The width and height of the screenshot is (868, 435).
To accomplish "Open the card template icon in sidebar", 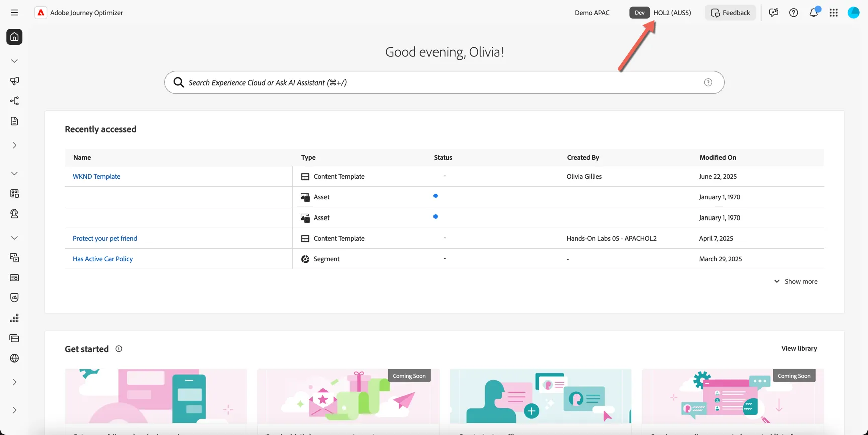I will point(14,278).
